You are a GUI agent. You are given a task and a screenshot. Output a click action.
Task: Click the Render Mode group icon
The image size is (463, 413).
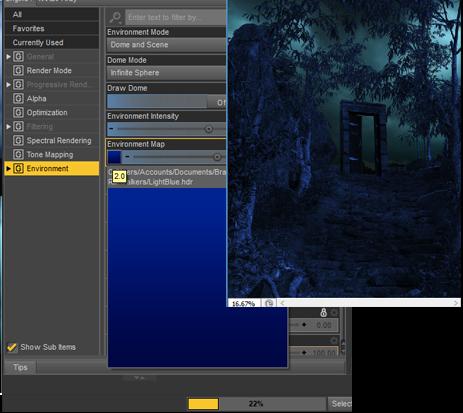pos(18,71)
